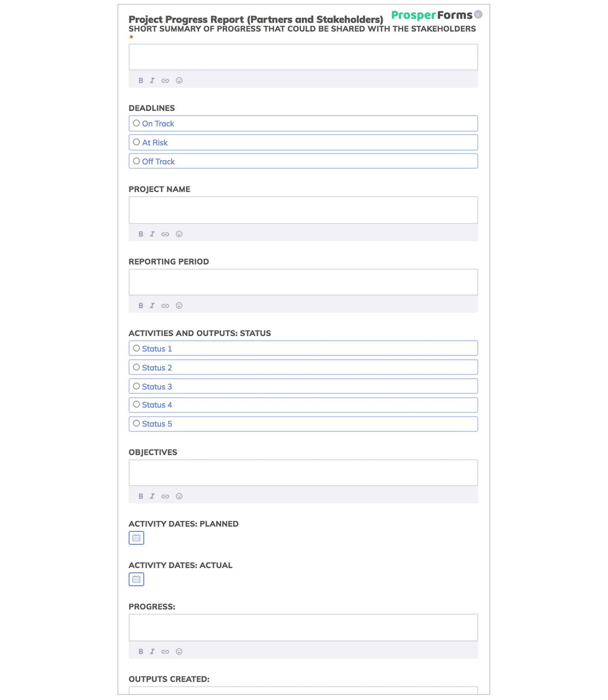The image size is (608, 700).
Task: Select the On Track deadline radio button
Action: pyautogui.click(x=136, y=123)
